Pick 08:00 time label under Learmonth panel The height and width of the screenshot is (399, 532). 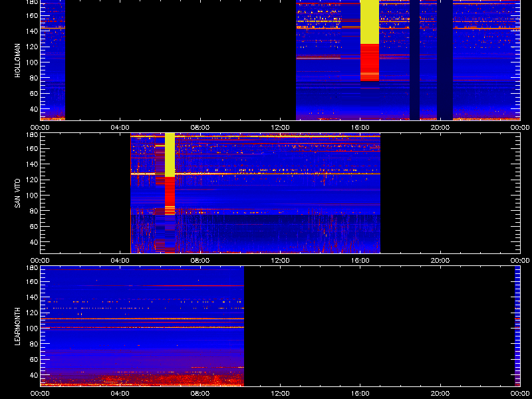pyautogui.click(x=200, y=394)
